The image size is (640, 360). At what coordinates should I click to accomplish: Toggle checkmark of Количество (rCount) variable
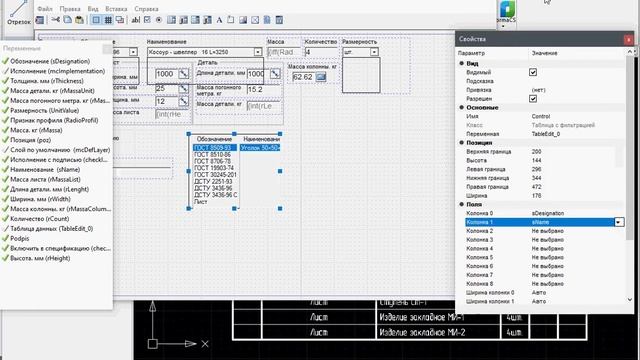point(5,219)
